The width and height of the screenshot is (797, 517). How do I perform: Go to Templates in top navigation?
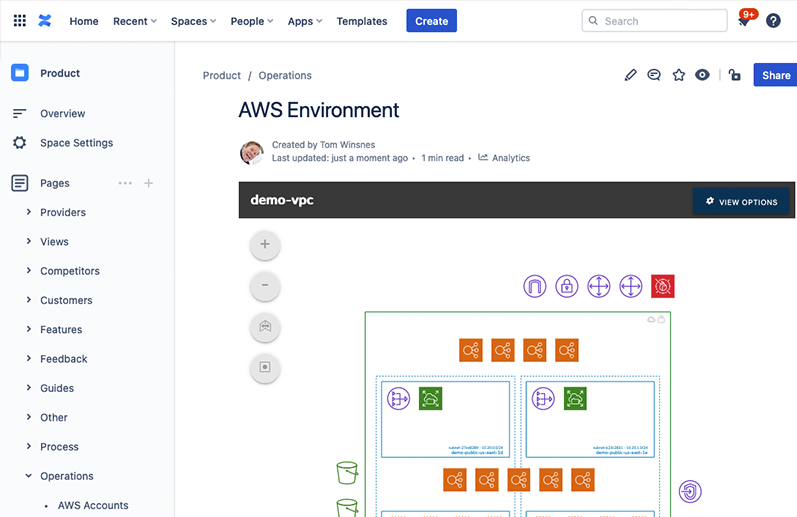click(361, 21)
